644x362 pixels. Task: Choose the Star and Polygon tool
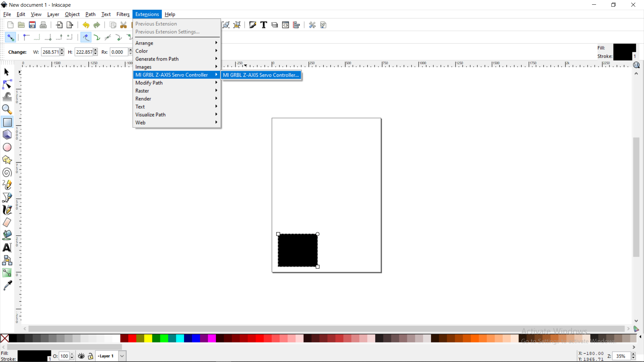pos(7,160)
